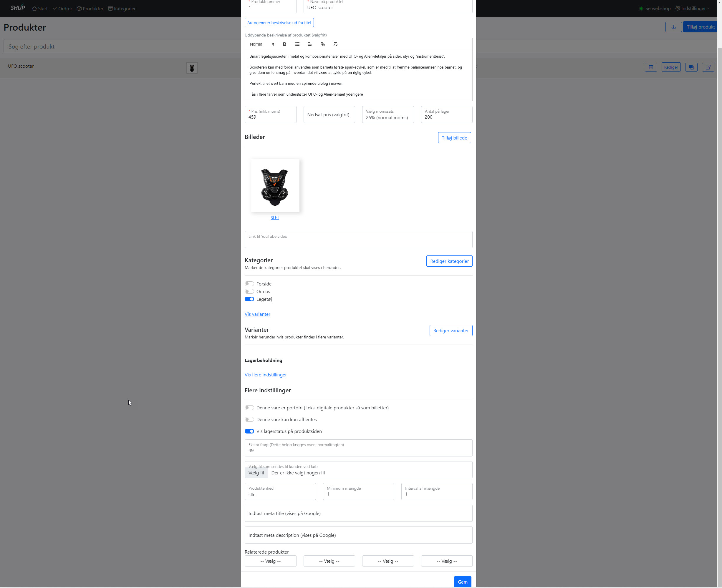This screenshot has width=722, height=588.
Task: Disable the Legetøj category toggle
Action: 249,299
